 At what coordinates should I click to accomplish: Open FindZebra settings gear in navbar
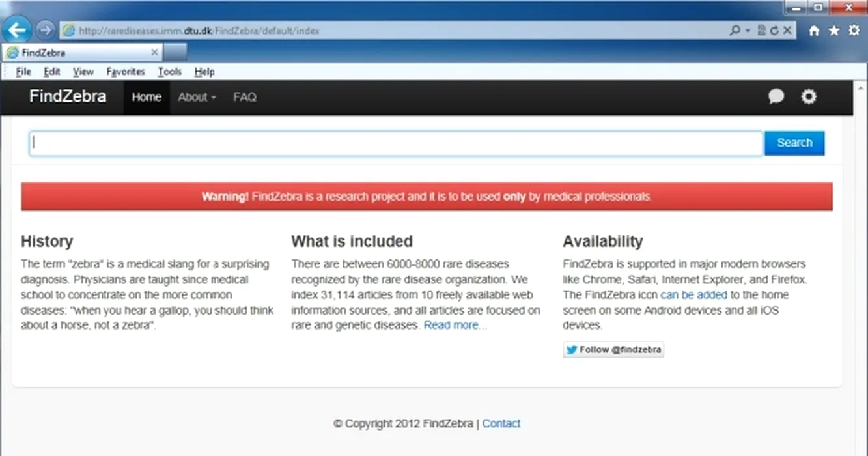808,97
